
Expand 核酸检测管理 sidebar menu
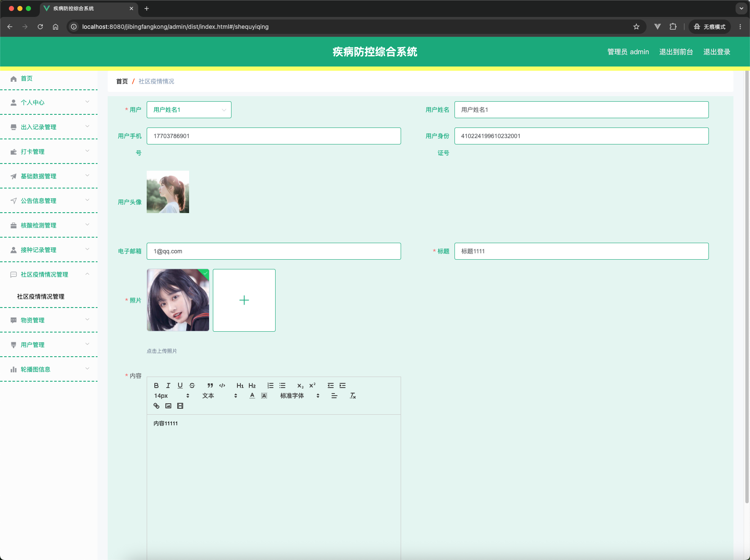[x=49, y=225]
